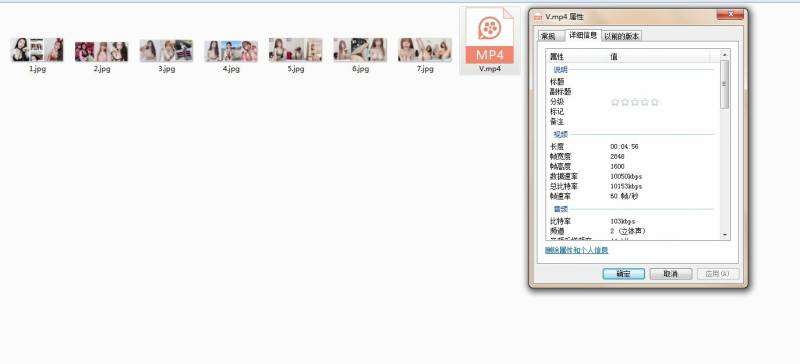Select the 详细信息 tab

click(x=583, y=35)
